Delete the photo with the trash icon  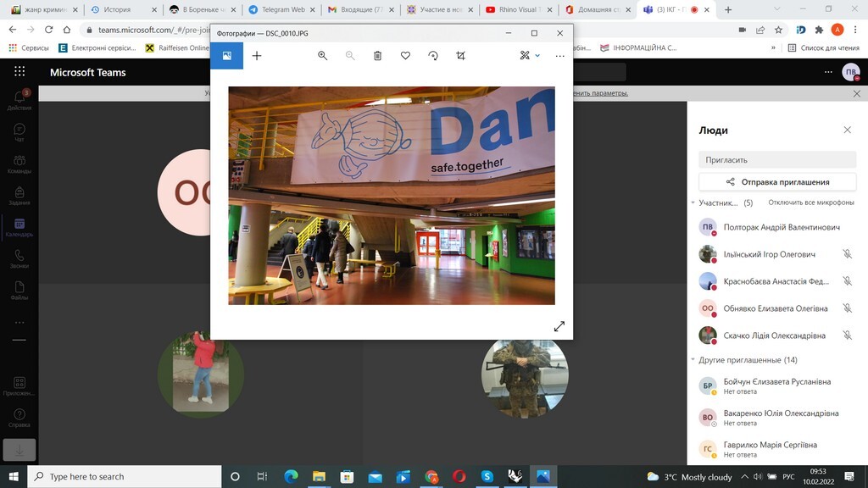click(x=378, y=56)
